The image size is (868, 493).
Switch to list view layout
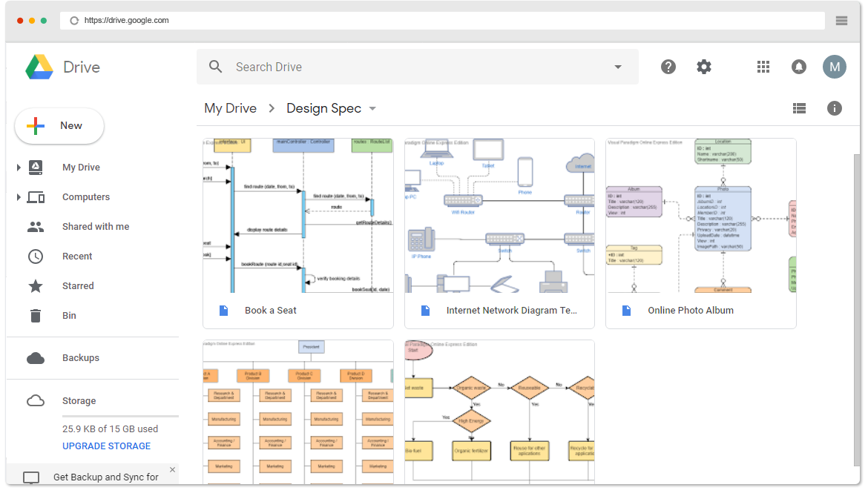[x=799, y=108]
